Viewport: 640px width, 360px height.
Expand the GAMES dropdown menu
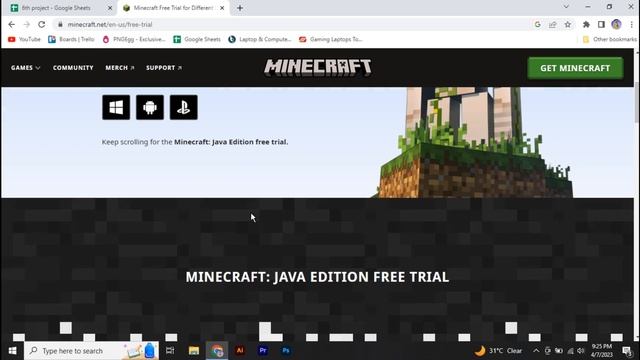pos(25,68)
